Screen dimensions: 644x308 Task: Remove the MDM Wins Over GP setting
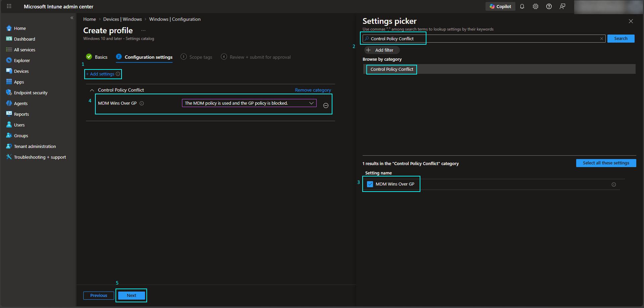tap(326, 105)
